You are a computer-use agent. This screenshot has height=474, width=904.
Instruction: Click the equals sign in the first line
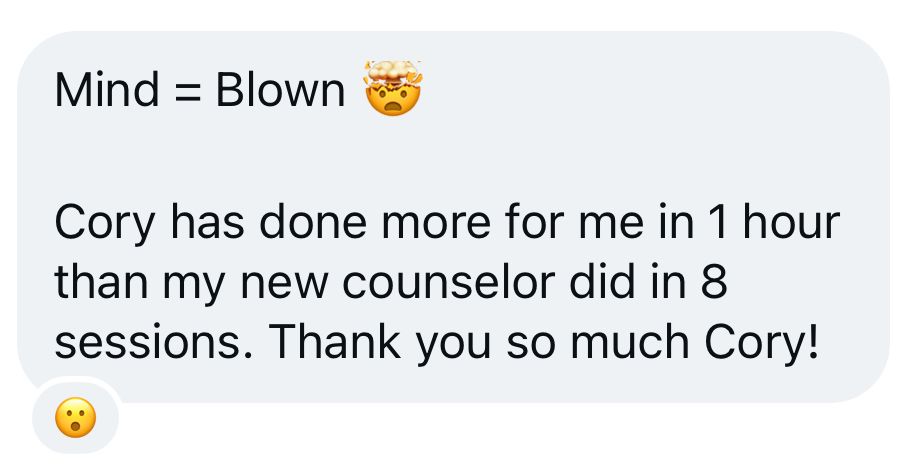[x=187, y=92]
